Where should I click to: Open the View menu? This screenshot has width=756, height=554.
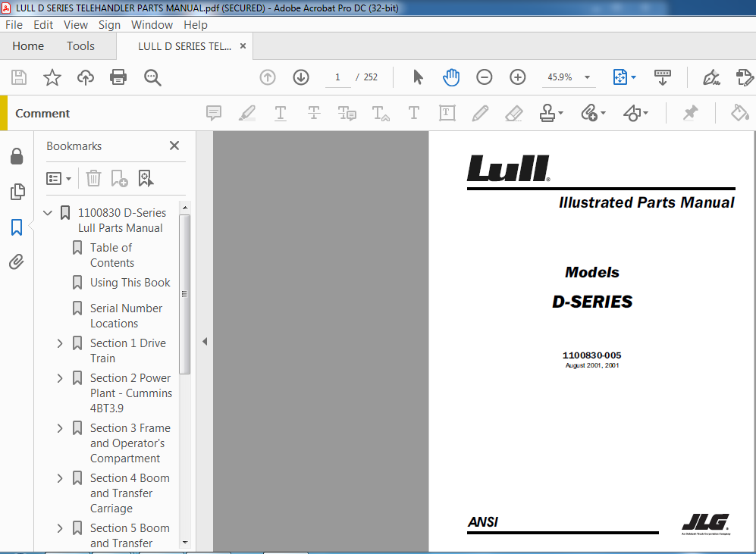76,24
